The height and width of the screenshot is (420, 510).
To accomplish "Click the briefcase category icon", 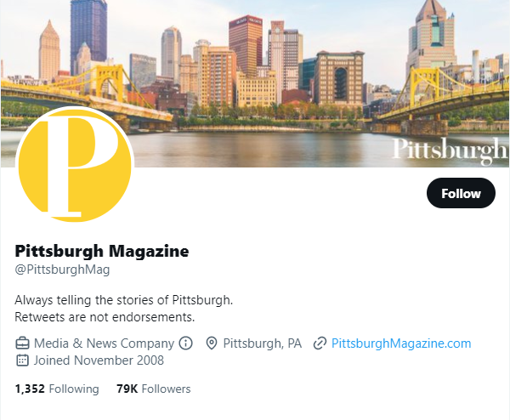I will coord(22,343).
